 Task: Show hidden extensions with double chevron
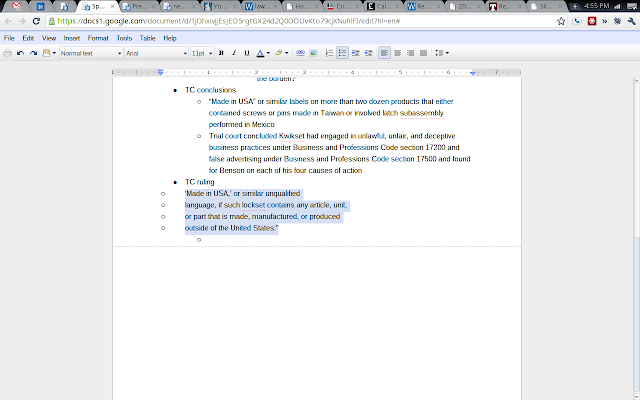click(604, 21)
